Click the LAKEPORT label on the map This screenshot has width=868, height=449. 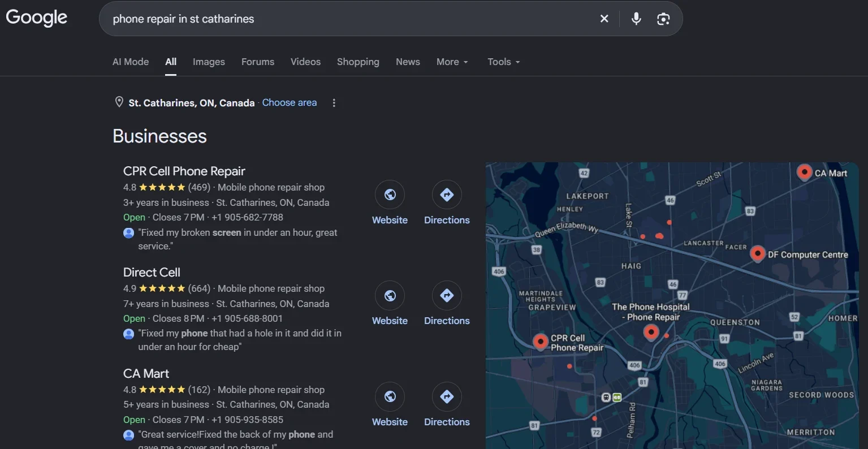pos(588,196)
